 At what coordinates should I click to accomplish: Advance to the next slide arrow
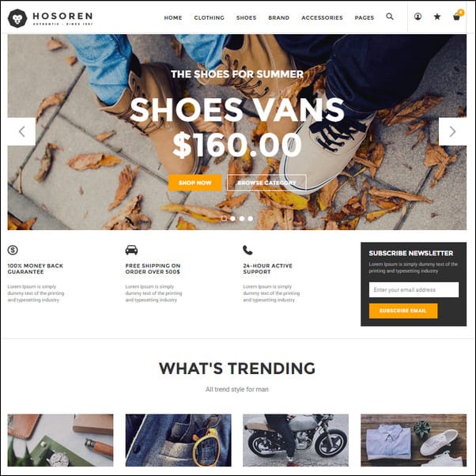[x=452, y=131]
